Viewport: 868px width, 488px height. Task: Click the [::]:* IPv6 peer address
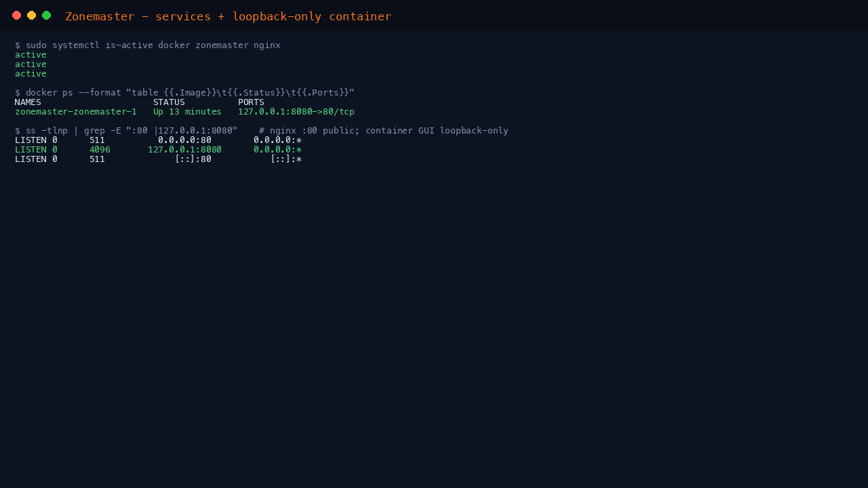[286, 159]
